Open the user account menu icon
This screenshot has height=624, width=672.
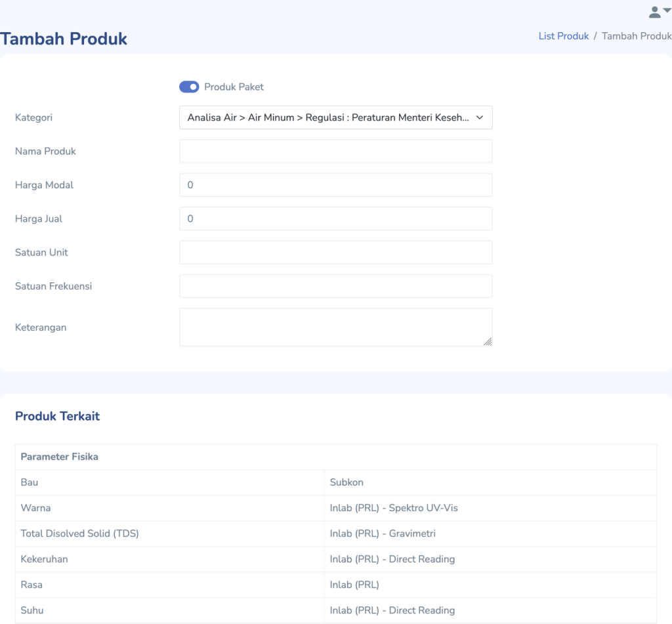pyautogui.click(x=659, y=12)
